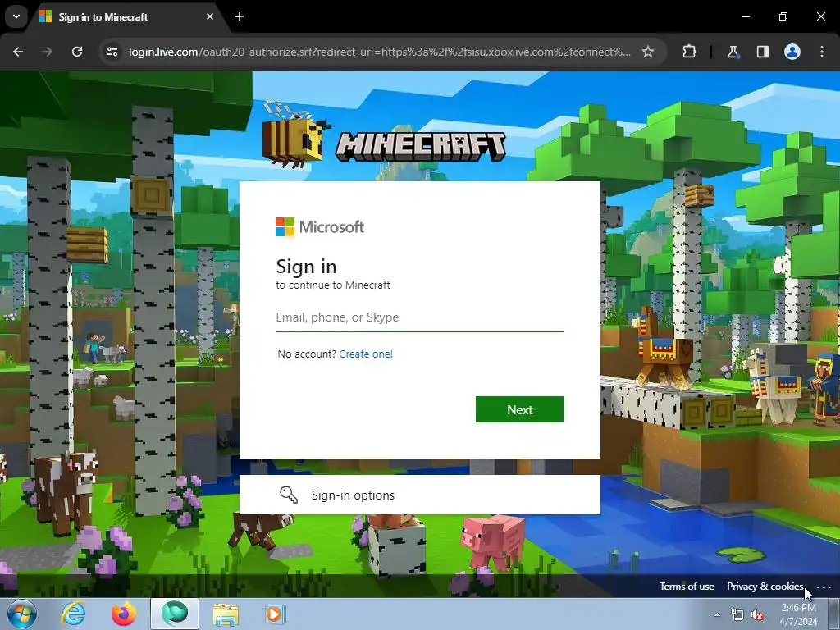Follow the Create one! link

point(366,354)
